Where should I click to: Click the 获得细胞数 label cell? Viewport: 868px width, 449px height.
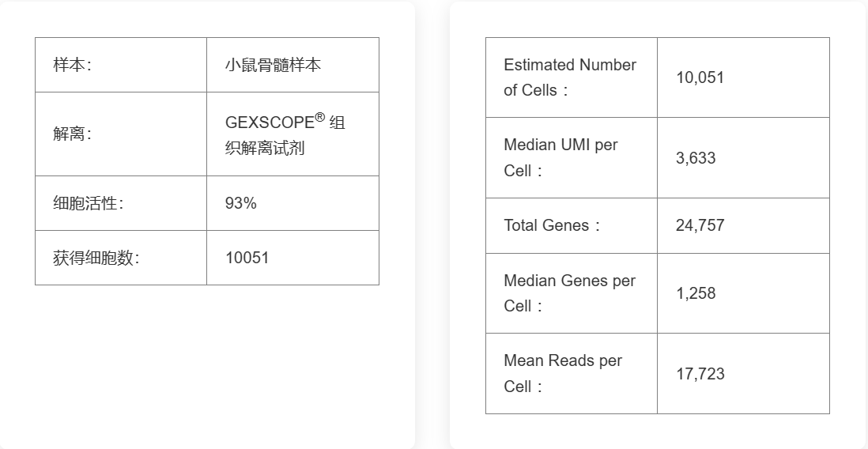pos(96,258)
